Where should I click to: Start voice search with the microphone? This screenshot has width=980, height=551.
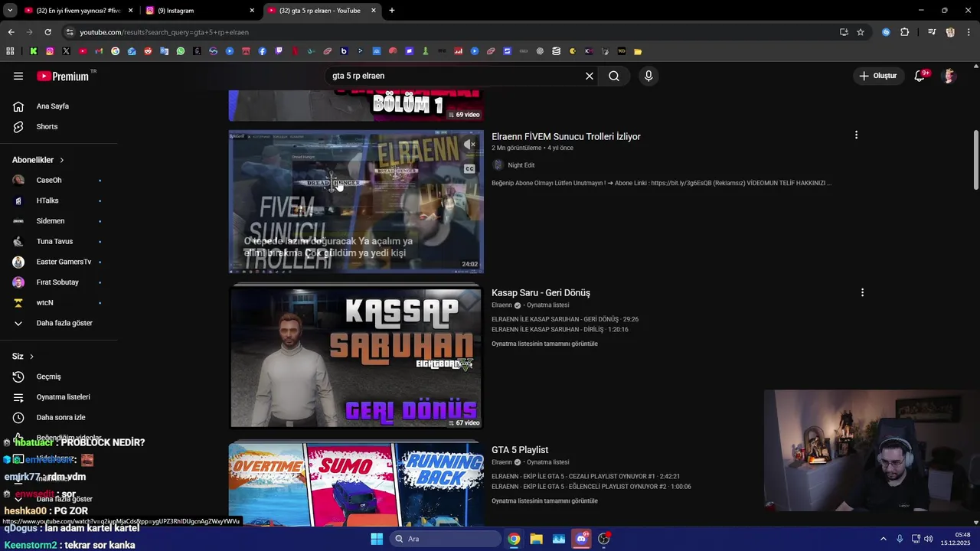(x=648, y=76)
